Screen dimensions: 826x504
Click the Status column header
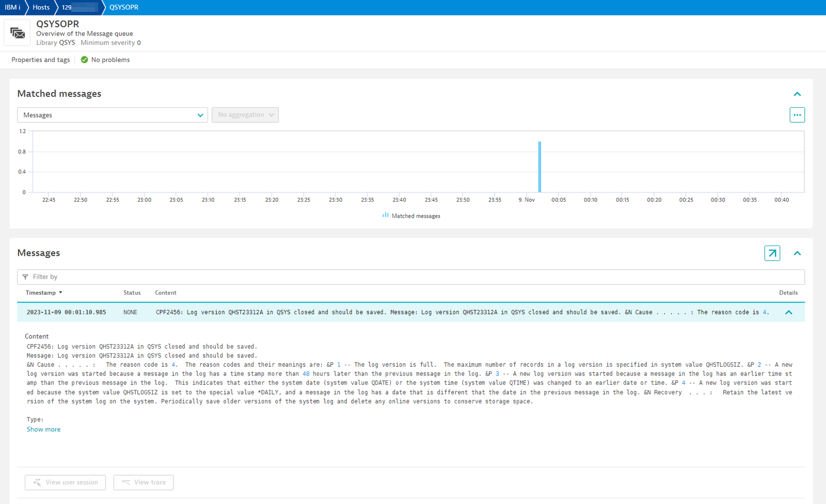tap(132, 293)
